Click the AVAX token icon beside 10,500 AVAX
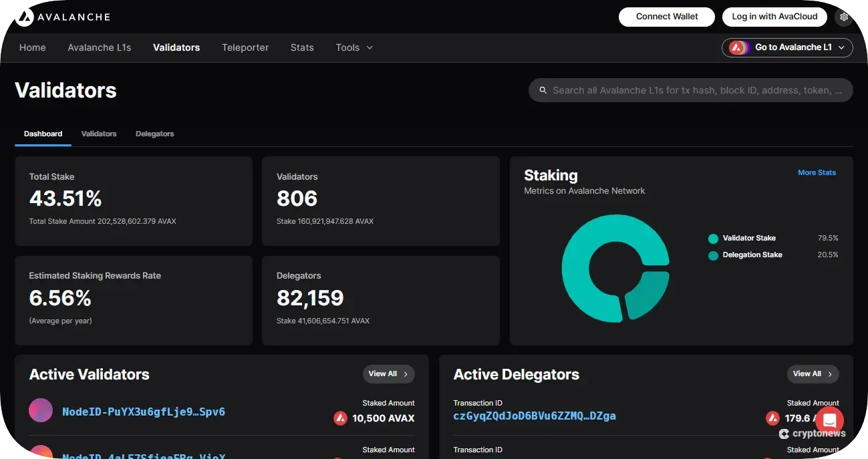 pos(338,418)
